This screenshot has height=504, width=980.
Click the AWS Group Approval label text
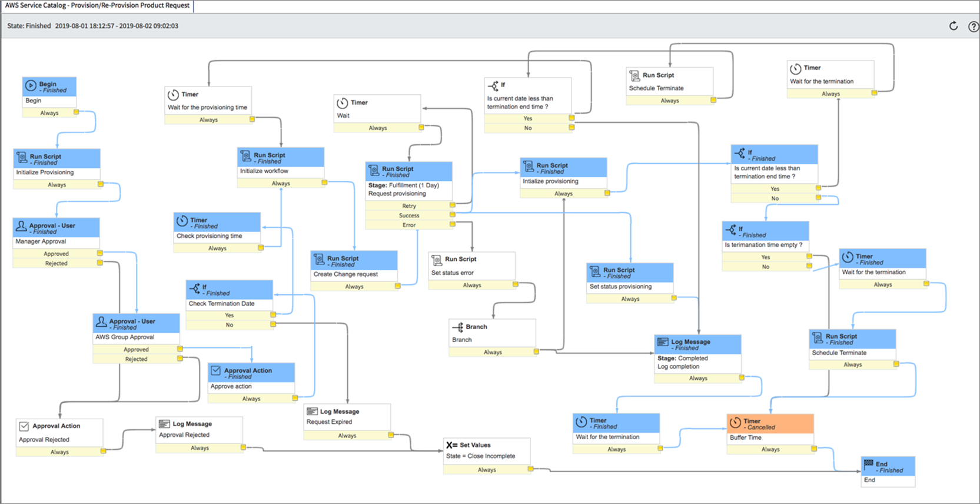[125, 337]
